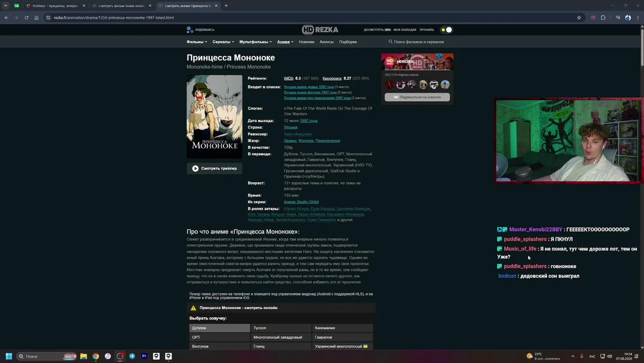Switch to the Pointauc browser tab
Image resolution: width=644 pixels, height=363 pixels.
(x=54, y=6)
